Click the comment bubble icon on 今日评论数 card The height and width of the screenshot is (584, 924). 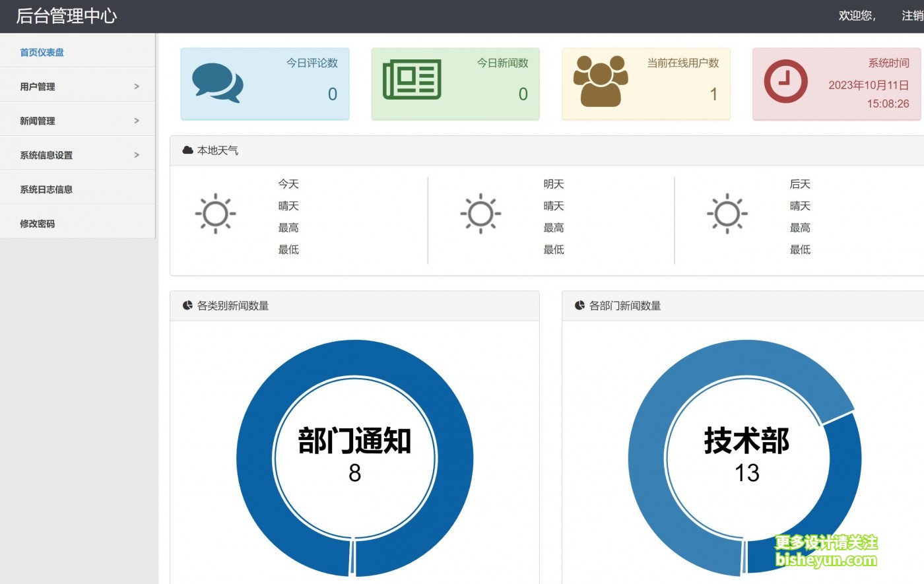pos(216,81)
